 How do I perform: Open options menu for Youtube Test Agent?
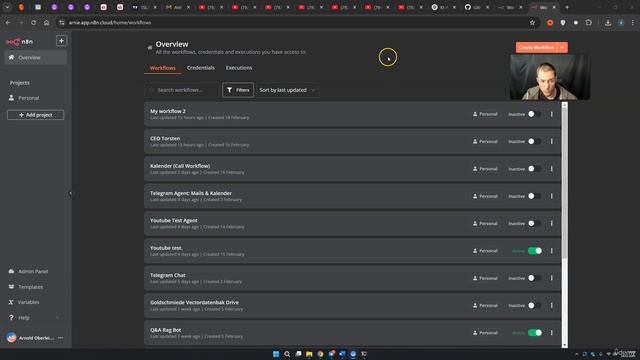click(x=551, y=223)
